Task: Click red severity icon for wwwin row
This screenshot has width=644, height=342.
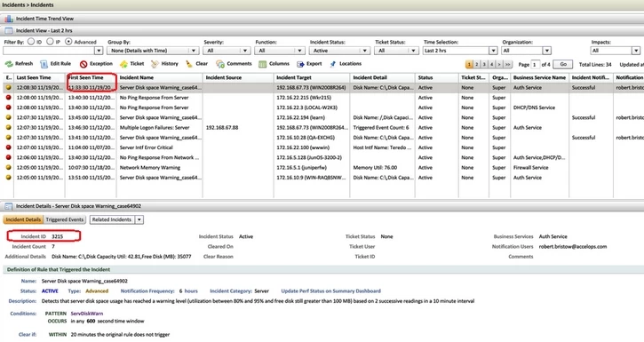Action: tap(8, 147)
